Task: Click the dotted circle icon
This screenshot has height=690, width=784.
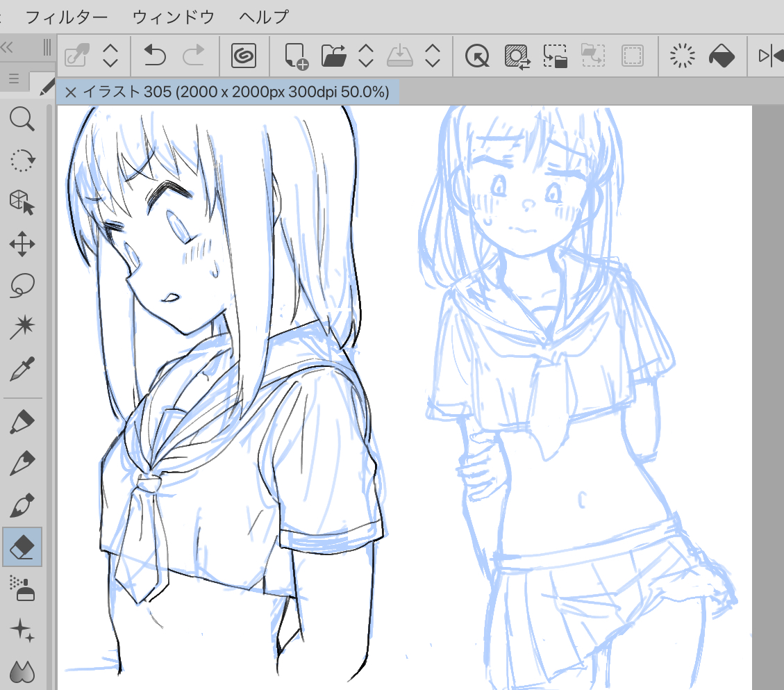Action: (x=682, y=56)
